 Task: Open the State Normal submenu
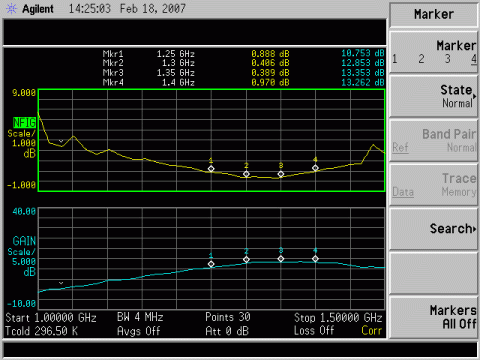pos(434,96)
